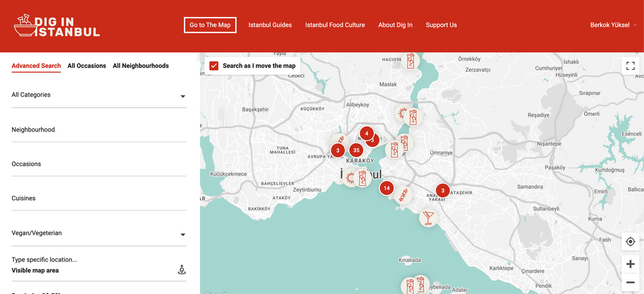Zoom in on the map

pyautogui.click(x=631, y=264)
